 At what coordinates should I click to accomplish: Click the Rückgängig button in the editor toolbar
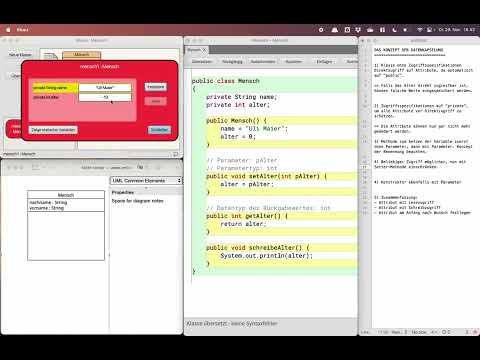[232, 62]
